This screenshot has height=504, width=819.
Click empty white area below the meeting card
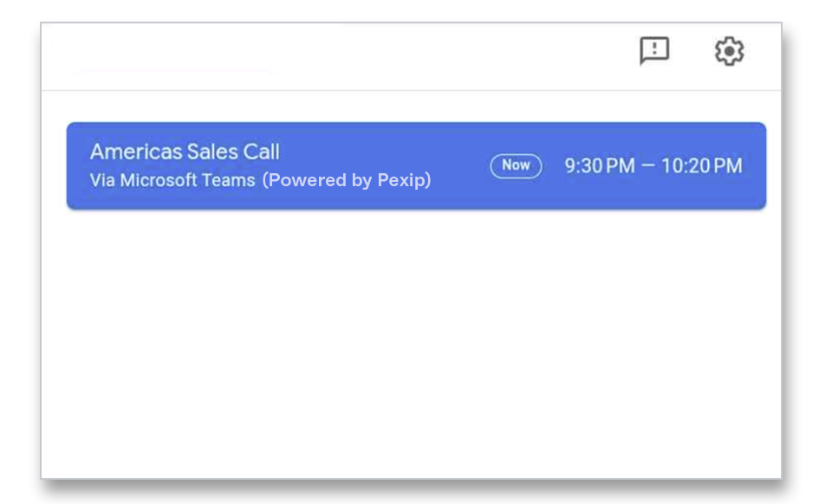pos(412,346)
